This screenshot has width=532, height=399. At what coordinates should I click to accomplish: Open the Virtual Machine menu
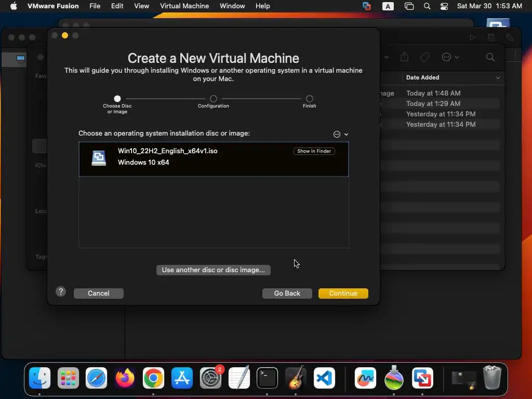[x=184, y=6]
